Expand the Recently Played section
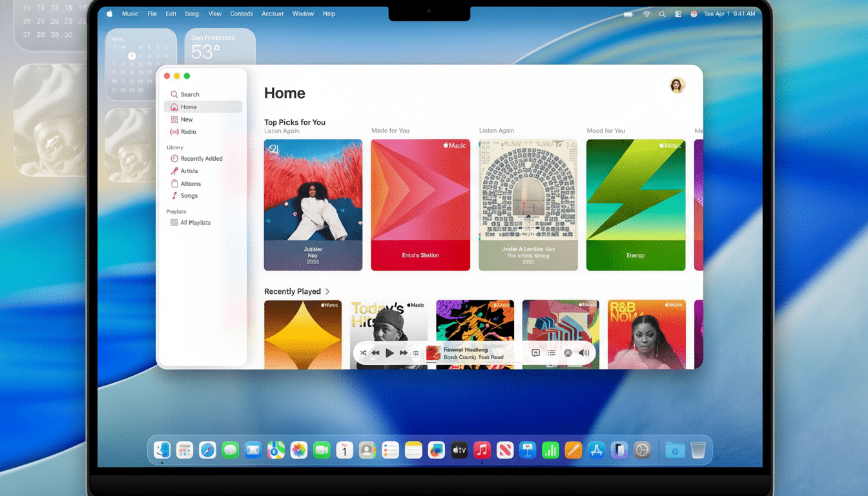The width and height of the screenshot is (868, 496). tap(328, 291)
